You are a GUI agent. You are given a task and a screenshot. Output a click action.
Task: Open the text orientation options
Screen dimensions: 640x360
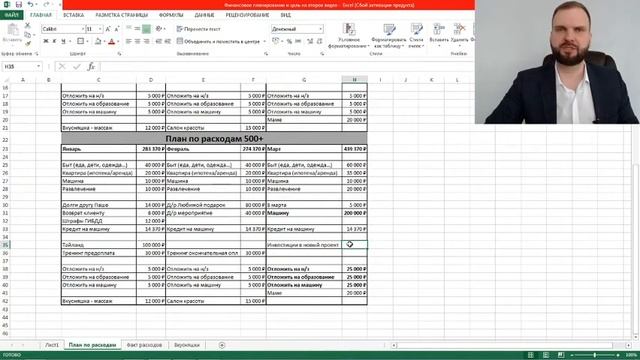coord(160,29)
